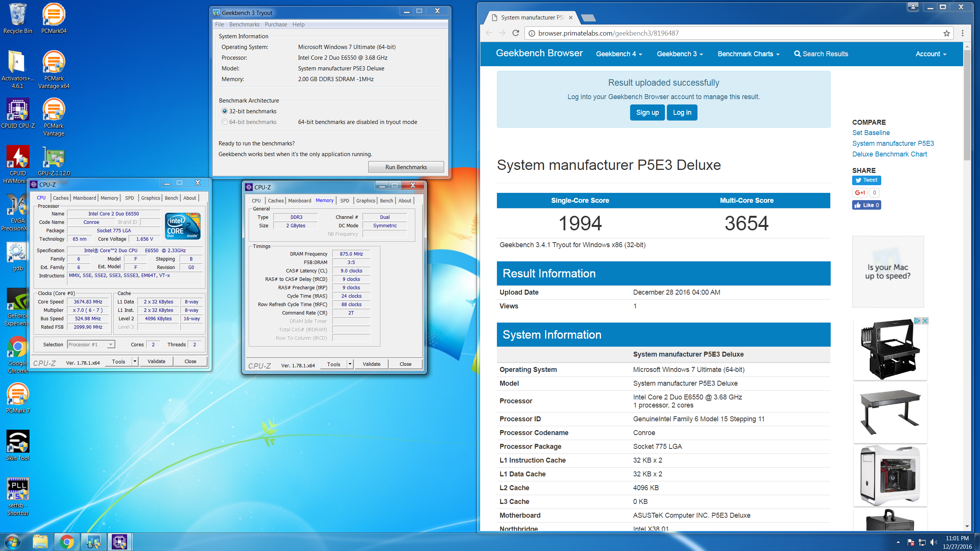Launch Skin Tool desktop shortcut
Screen dimensions: 980x551
tap(18, 445)
